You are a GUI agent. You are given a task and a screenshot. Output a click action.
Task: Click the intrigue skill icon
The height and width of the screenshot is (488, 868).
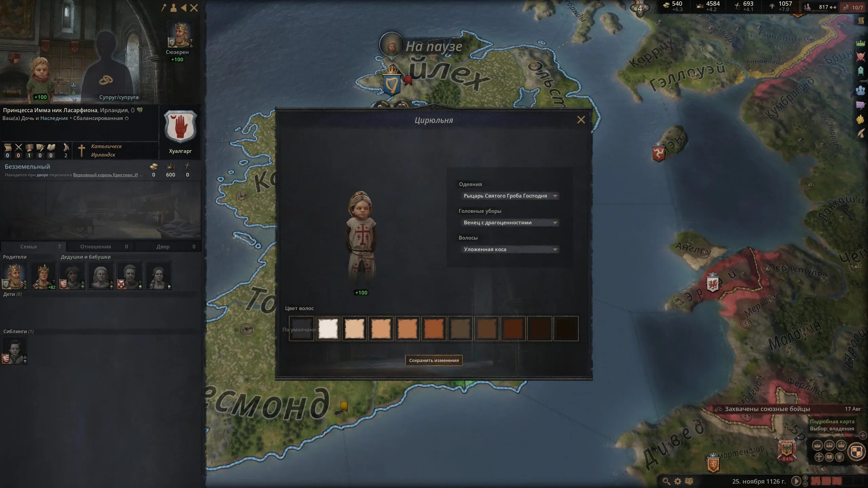tap(40, 148)
